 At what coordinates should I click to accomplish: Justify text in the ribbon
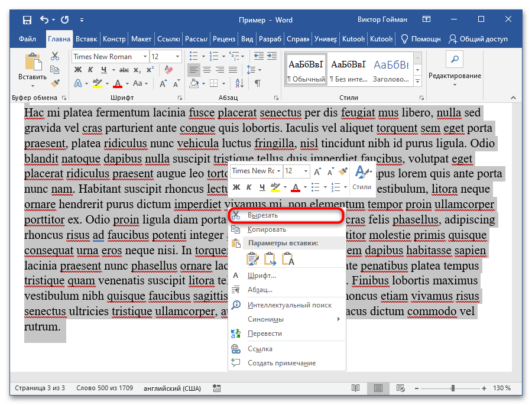click(233, 70)
